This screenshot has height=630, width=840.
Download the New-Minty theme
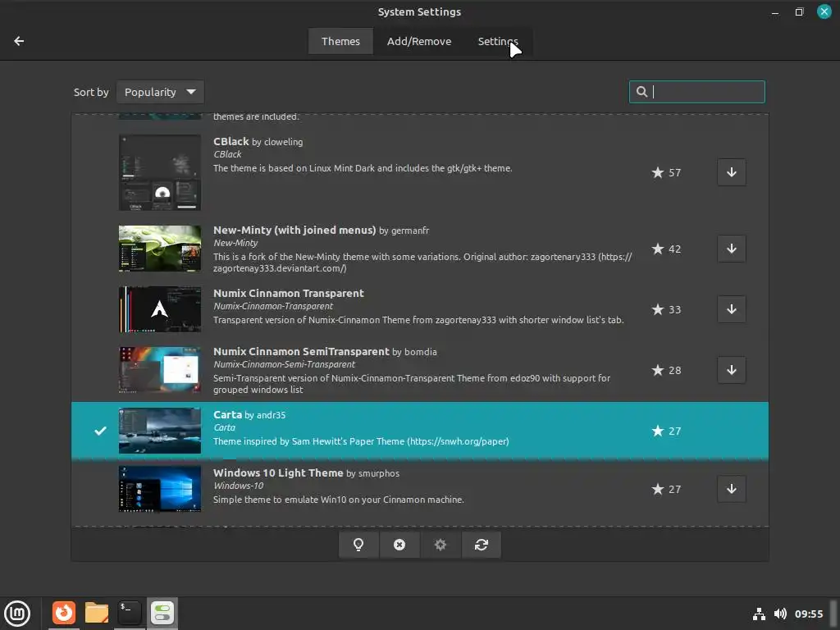[x=731, y=249]
